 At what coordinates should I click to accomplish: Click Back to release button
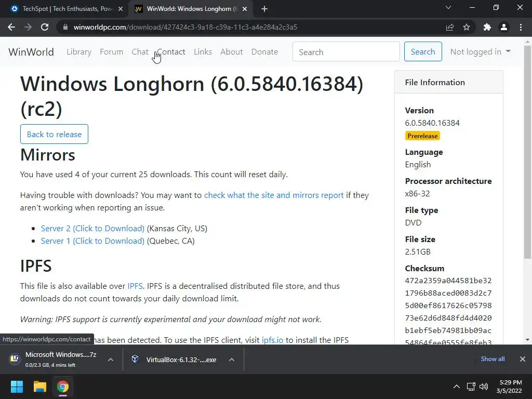tap(54, 134)
